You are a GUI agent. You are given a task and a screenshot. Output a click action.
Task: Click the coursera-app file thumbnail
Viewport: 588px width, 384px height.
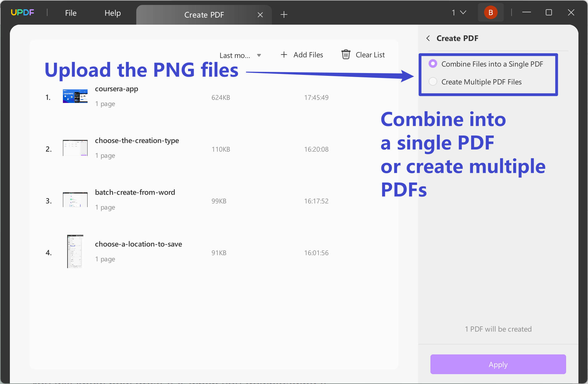pos(75,96)
